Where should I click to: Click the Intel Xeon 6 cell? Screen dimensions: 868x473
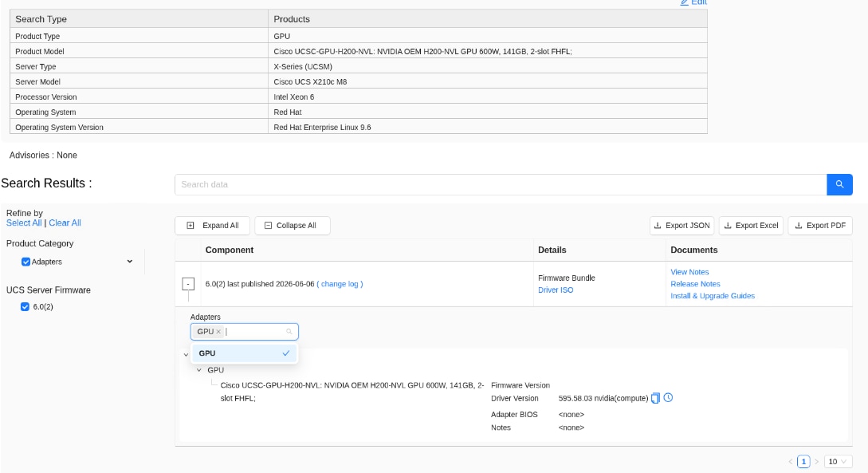pos(488,97)
